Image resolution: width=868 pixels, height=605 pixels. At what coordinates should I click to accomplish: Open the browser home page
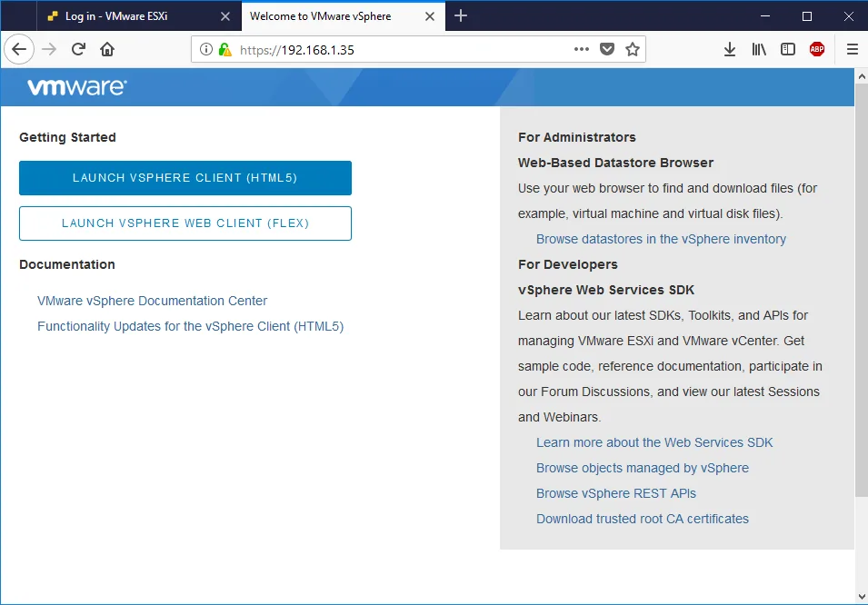pyautogui.click(x=107, y=49)
